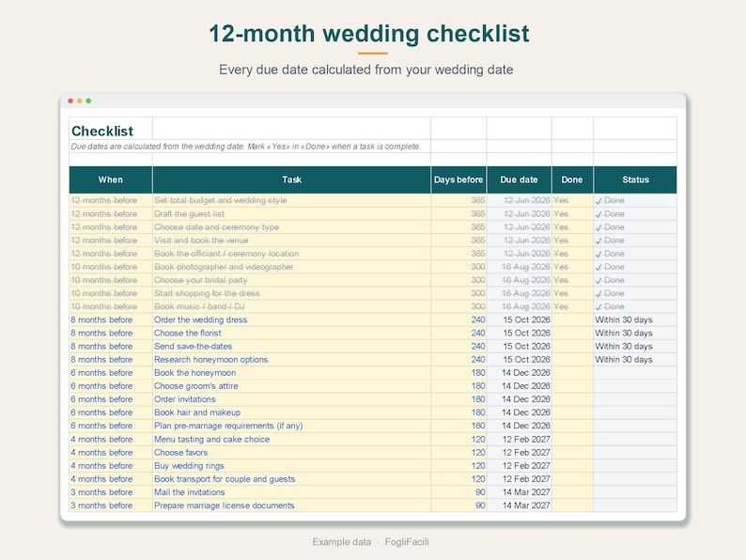Select task 'Choose date and ceremony type'
Image resolution: width=746 pixels, height=560 pixels.
291,227
